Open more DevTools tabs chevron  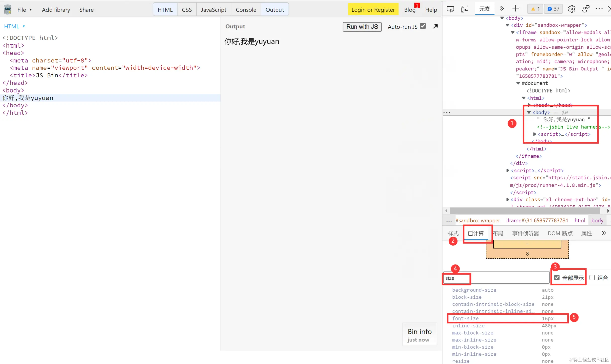502,9
